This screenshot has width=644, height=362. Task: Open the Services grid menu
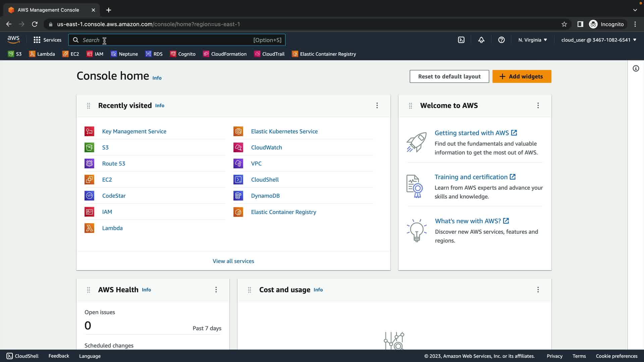47,40
